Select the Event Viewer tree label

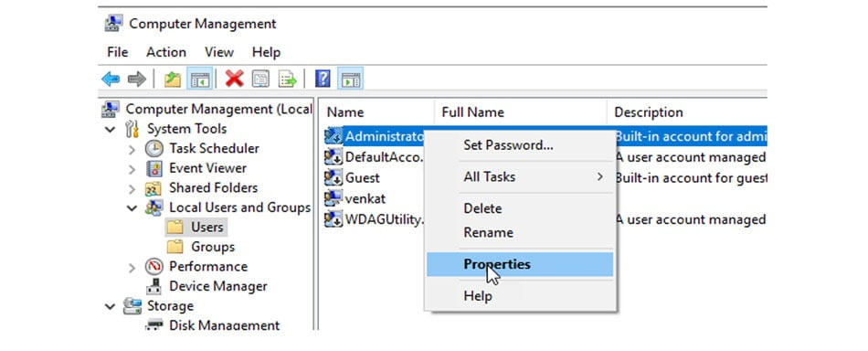click(x=207, y=168)
